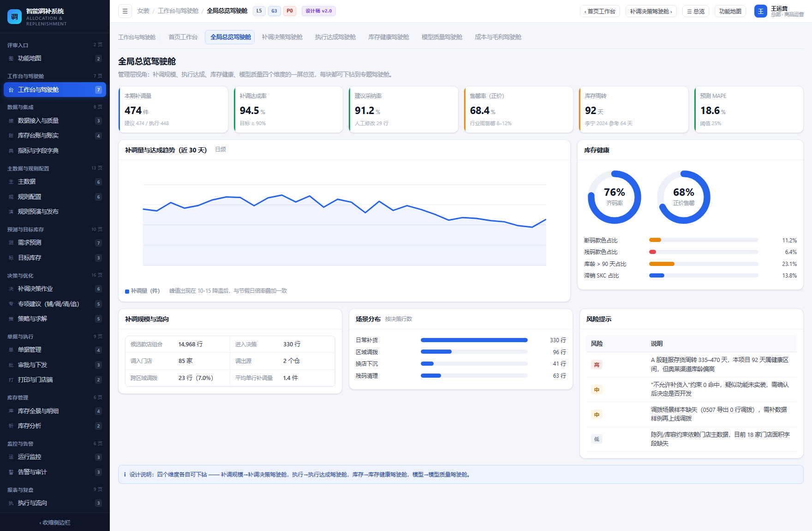Screen dimensions: 812x531
Task: Expand the 数据与集成 sidebar group header
Action: [55, 107]
